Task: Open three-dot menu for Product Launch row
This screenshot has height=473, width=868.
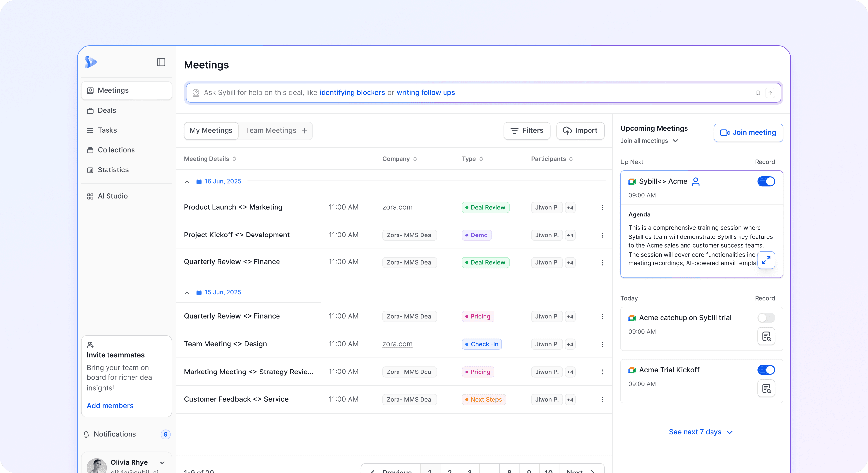Action: tap(602, 207)
